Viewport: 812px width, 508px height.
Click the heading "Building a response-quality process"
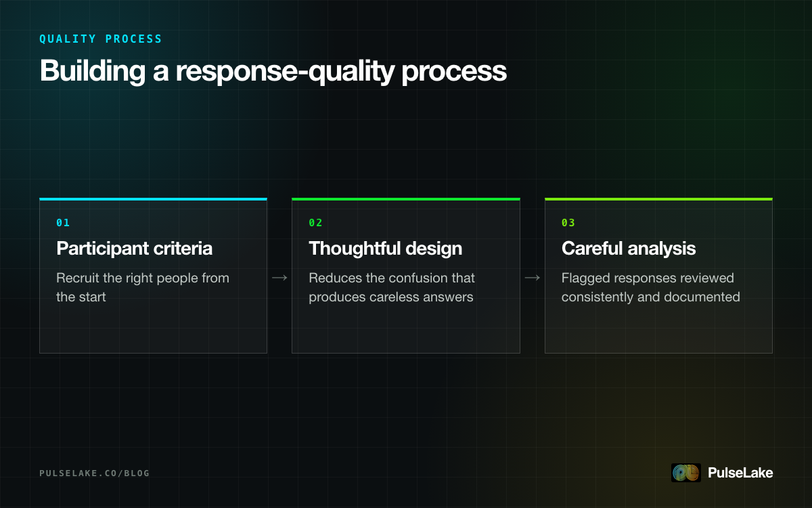coord(273,71)
